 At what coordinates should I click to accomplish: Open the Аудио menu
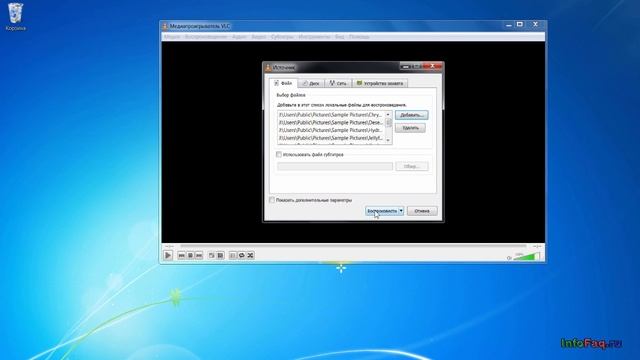[x=239, y=37]
